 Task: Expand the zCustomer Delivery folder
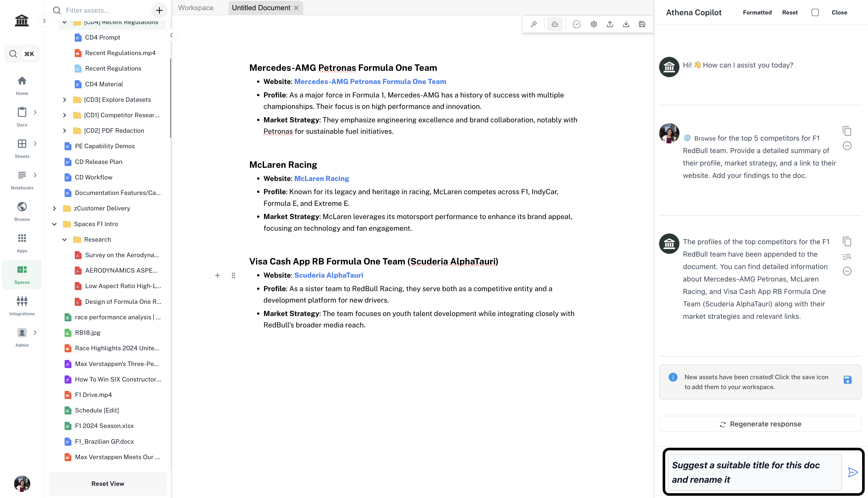coord(54,208)
